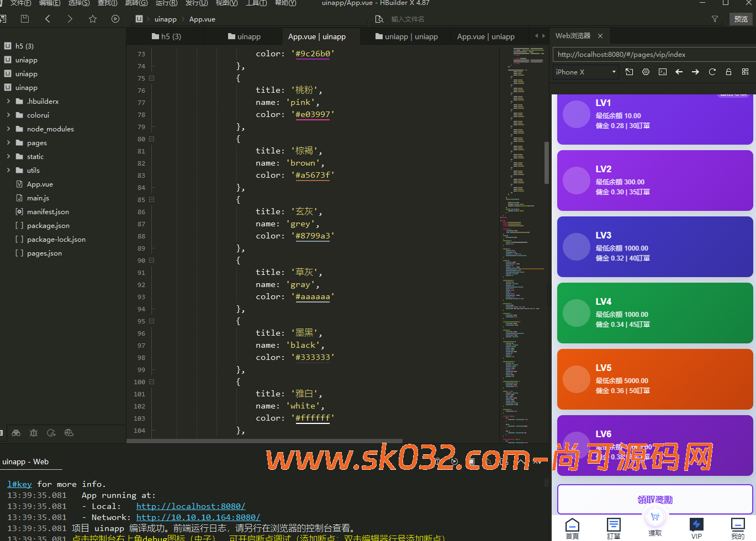
Task: Collapse code fold at line 75
Action: coord(151,78)
